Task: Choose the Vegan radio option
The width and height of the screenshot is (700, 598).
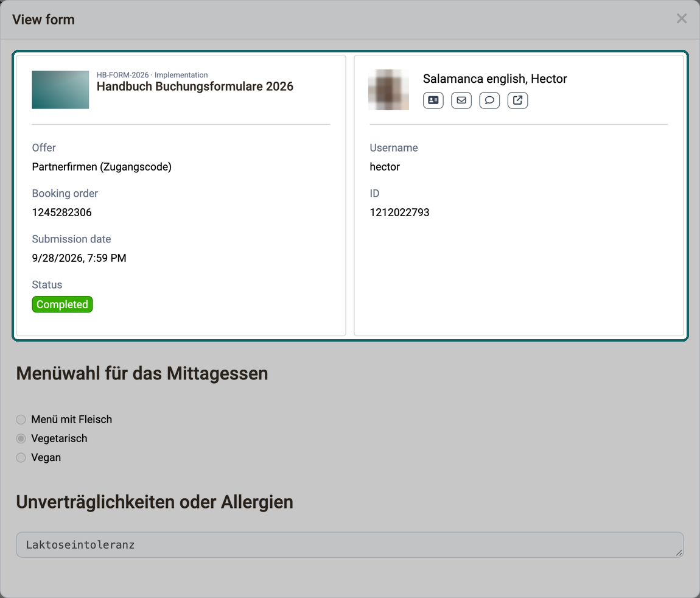Action: (21, 457)
